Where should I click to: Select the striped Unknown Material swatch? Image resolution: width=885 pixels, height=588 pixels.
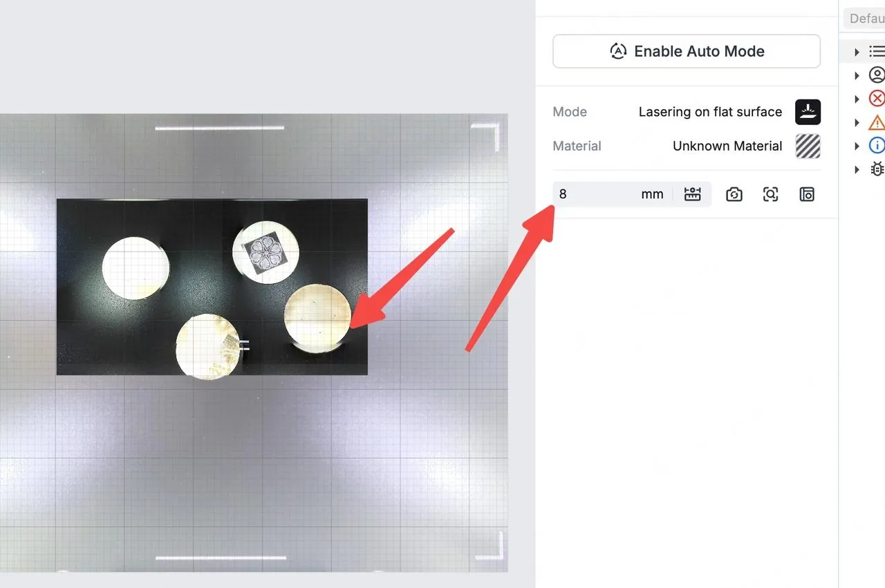tap(808, 146)
